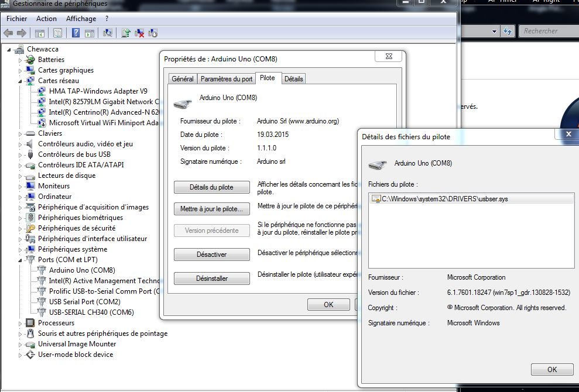The width and height of the screenshot is (579, 392).
Task: Select the Pilote tab
Action: click(x=268, y=78)
